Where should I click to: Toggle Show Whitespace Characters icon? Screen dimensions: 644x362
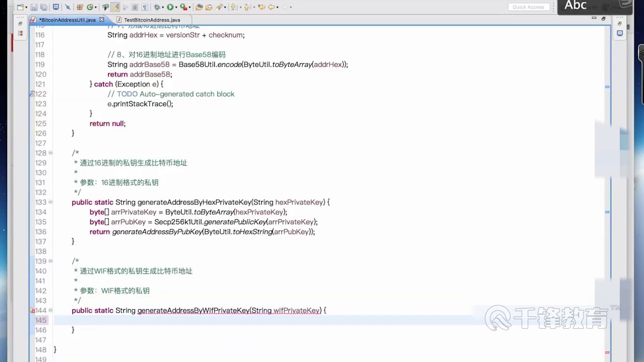tap(145, 7)
